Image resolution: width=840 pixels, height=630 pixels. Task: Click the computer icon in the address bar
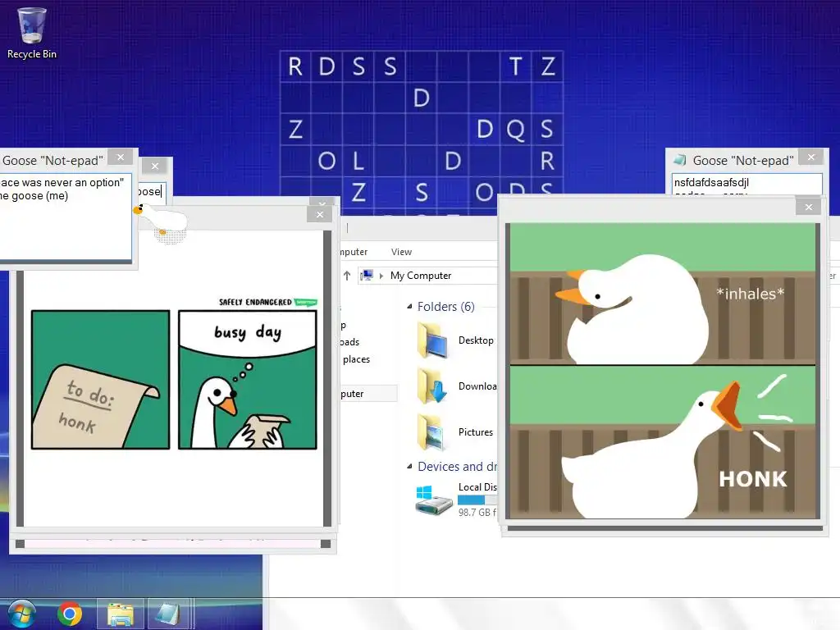(x=367, y=276)
